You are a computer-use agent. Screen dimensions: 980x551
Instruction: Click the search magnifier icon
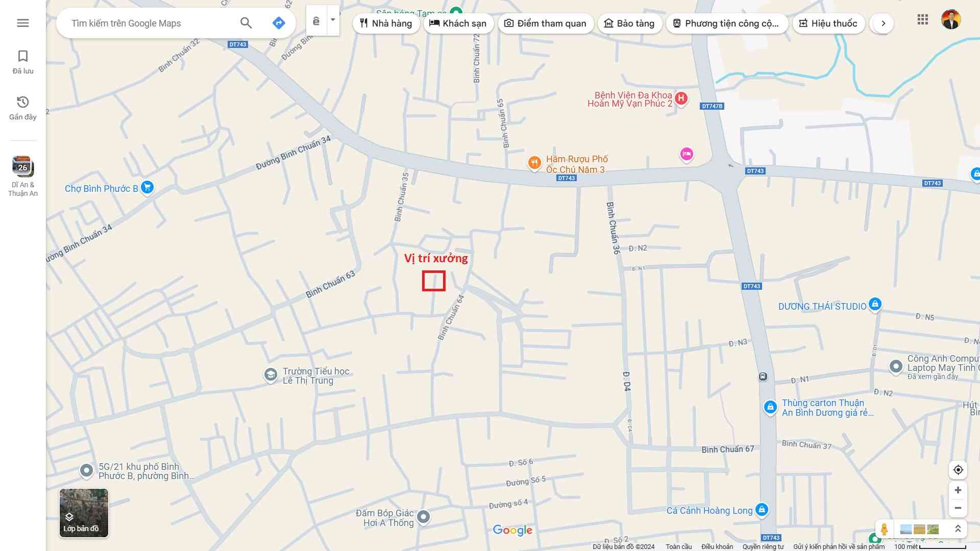point(246,23)
